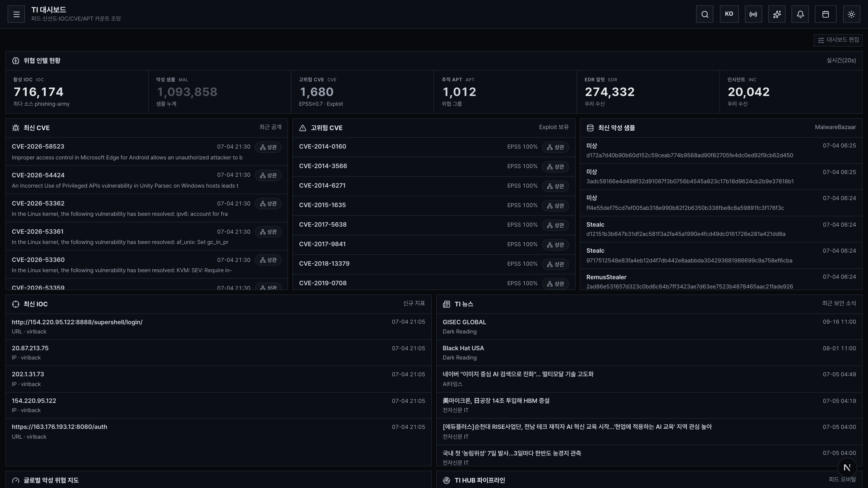Click the brain icon beside 위협 인텔 현황
Viewport: 868px width, 488px height.
coord(15,61)
